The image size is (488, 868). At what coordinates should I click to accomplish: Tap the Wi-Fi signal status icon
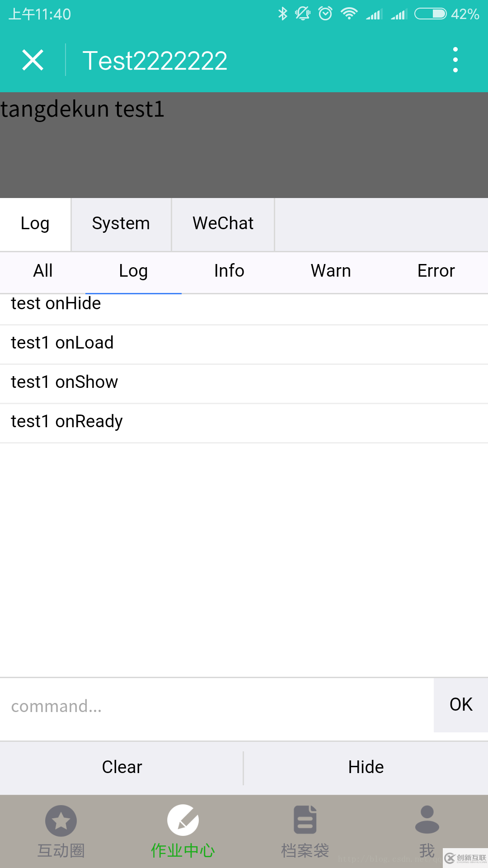click(x=349, y=14)
